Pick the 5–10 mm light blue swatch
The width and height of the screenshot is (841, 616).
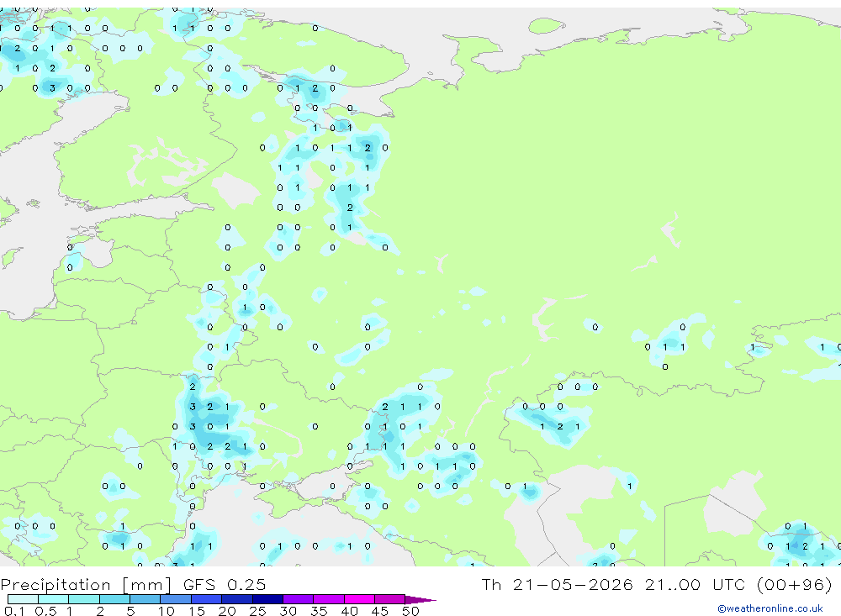pyautogui.click(x=145, y=599)
